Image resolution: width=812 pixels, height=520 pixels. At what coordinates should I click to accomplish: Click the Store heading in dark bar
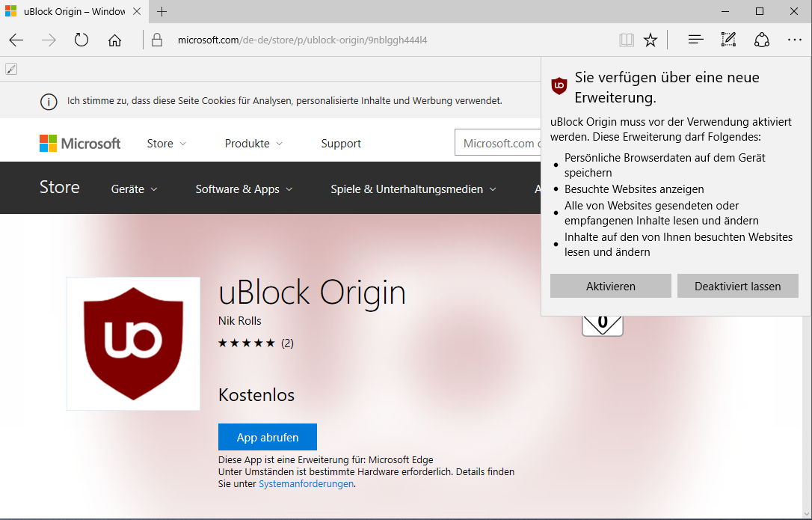click(60, 187)
